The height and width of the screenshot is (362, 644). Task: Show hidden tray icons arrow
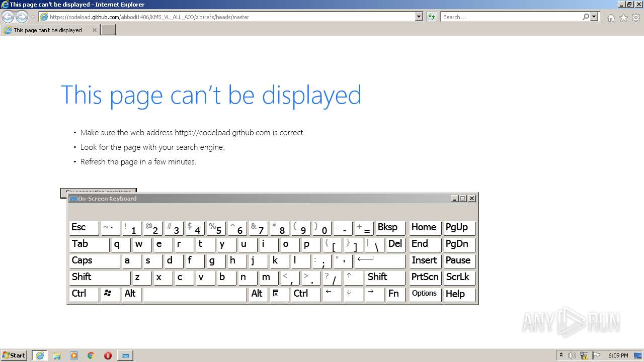point(561,355)
